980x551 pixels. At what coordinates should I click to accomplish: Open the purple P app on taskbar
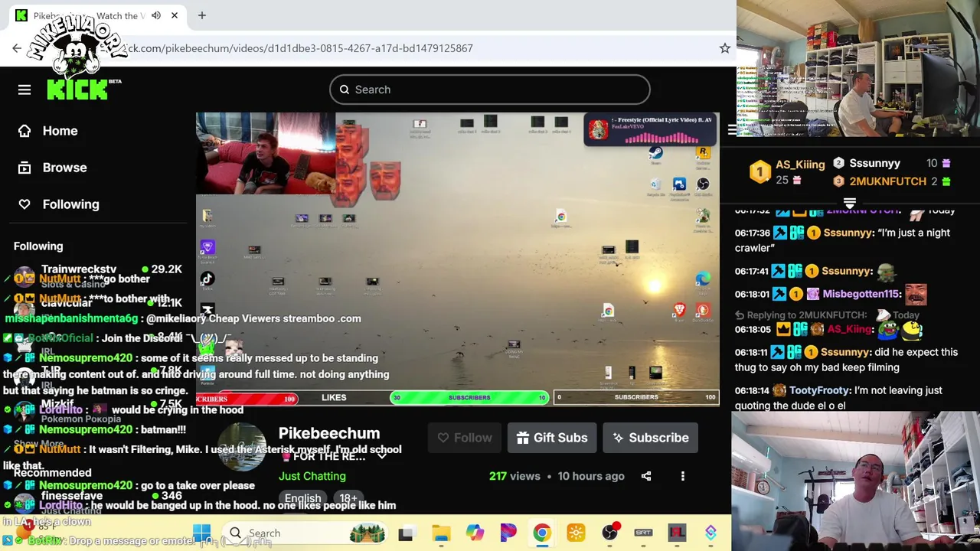click(x=508, y=533)
